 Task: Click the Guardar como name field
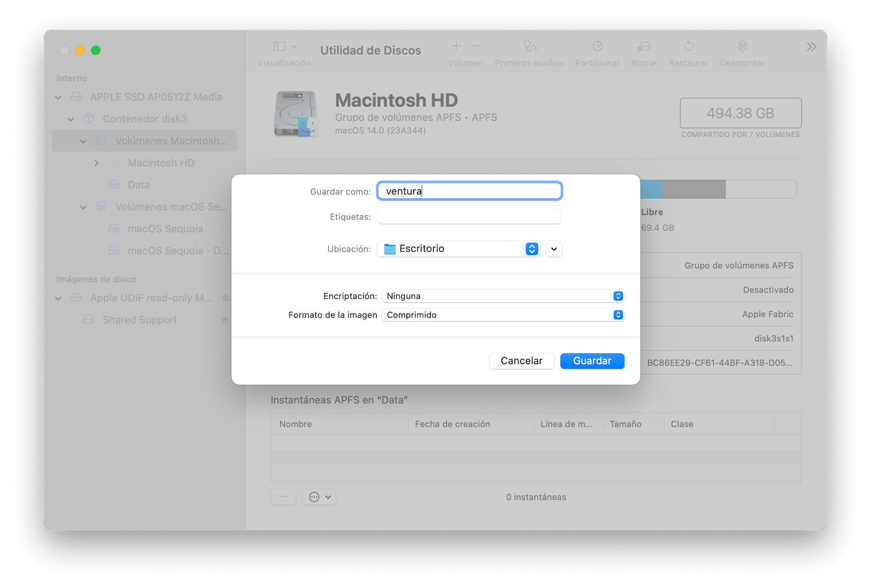(469, 191)
